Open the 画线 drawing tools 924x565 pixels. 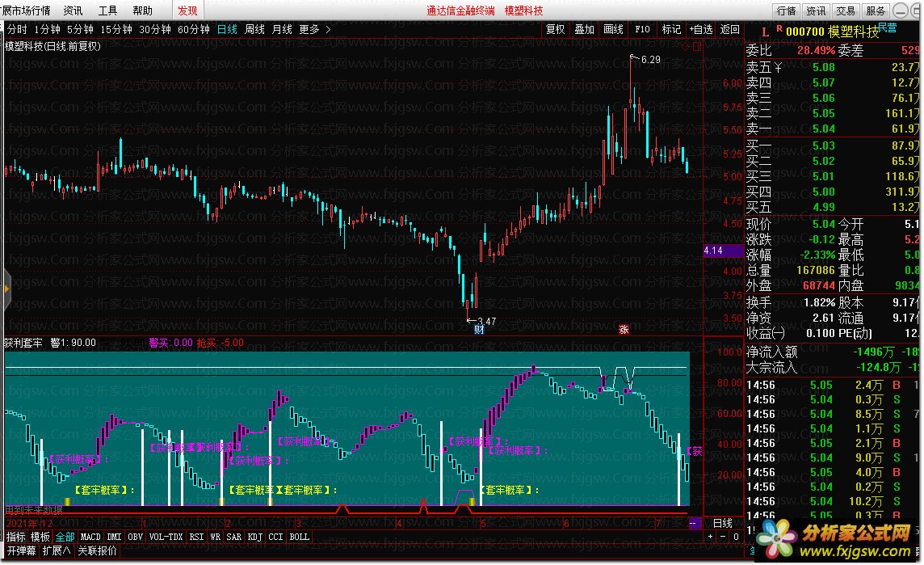pos(614,29)
